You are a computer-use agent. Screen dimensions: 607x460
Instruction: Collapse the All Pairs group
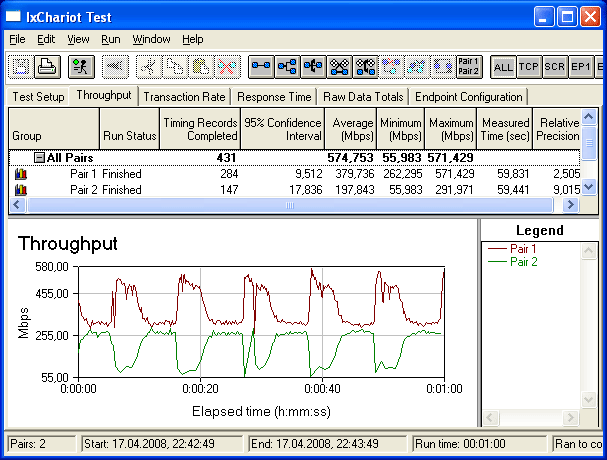(39, 158)
